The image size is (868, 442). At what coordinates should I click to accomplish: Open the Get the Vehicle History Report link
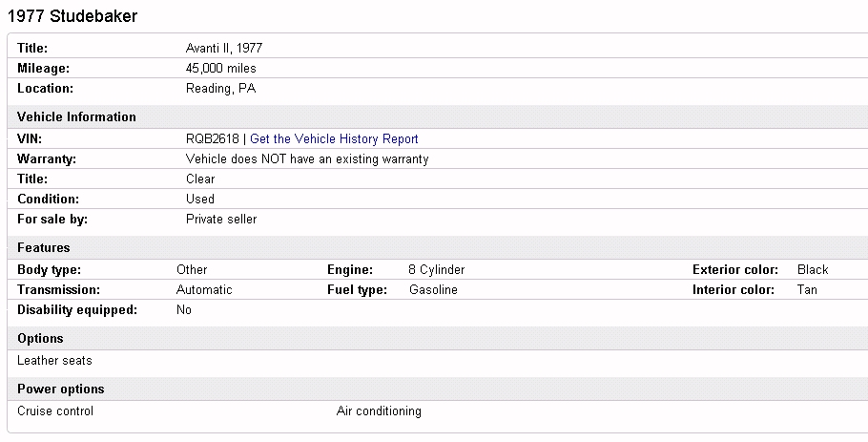pos(334,138)
